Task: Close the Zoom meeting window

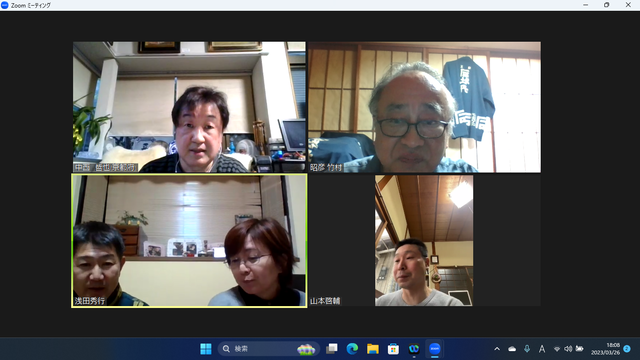Action: pos(628,5)
